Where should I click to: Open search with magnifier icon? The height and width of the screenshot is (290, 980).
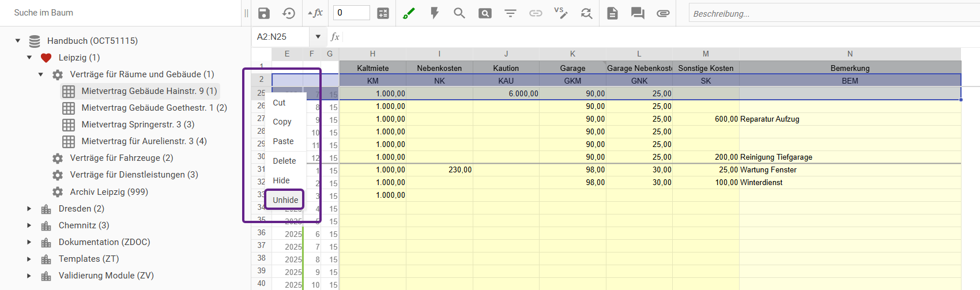point(459,13)
